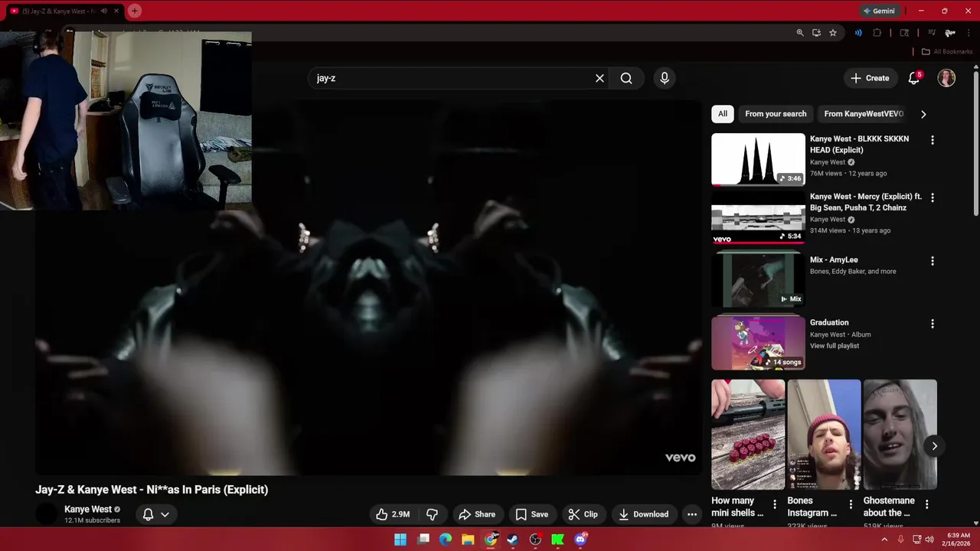Open the options menu for BLKKK SKKKN HEAD
This screenshot has height=551, width=980.
(932, 140)
